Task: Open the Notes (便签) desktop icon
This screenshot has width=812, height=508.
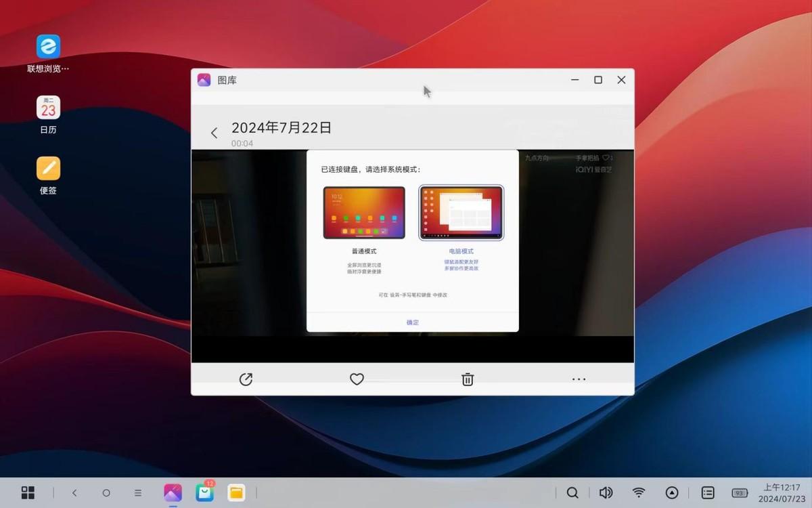Action: point(48,169)
